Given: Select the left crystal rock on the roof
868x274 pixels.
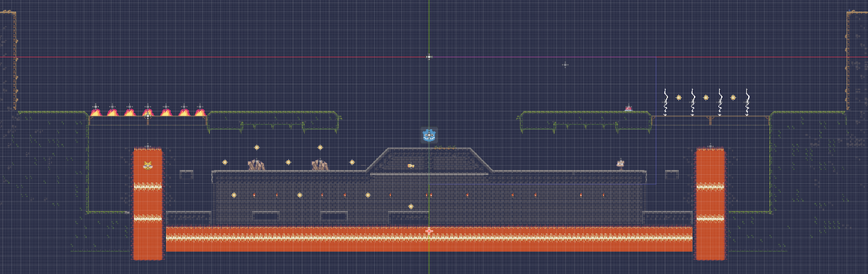Looking at the screenshot, I should pos(256,165).
